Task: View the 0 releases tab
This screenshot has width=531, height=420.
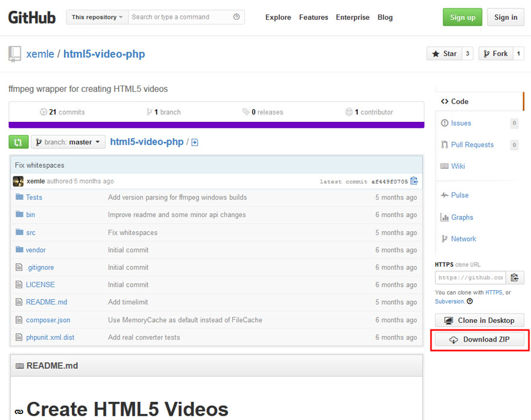Action: (263, 112)
